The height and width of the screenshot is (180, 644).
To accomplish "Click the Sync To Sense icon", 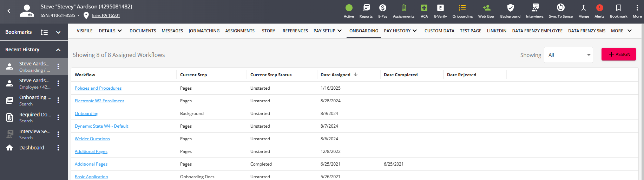I will 561,8.
